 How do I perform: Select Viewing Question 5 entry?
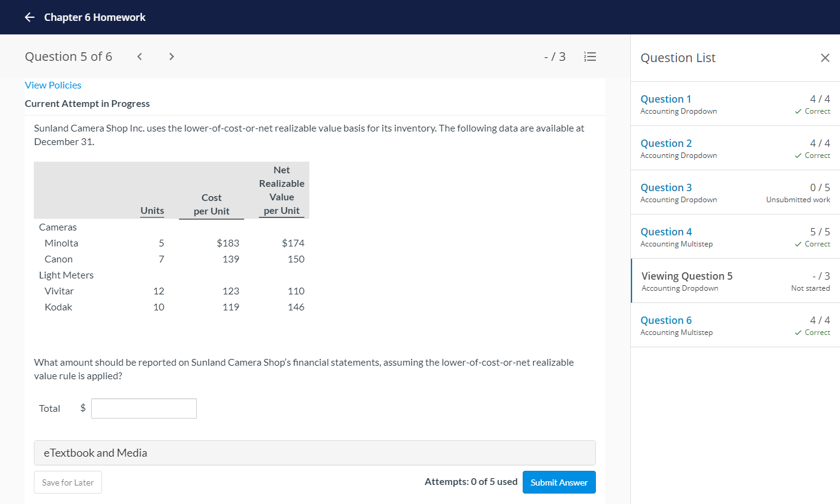tap(735, 281)
